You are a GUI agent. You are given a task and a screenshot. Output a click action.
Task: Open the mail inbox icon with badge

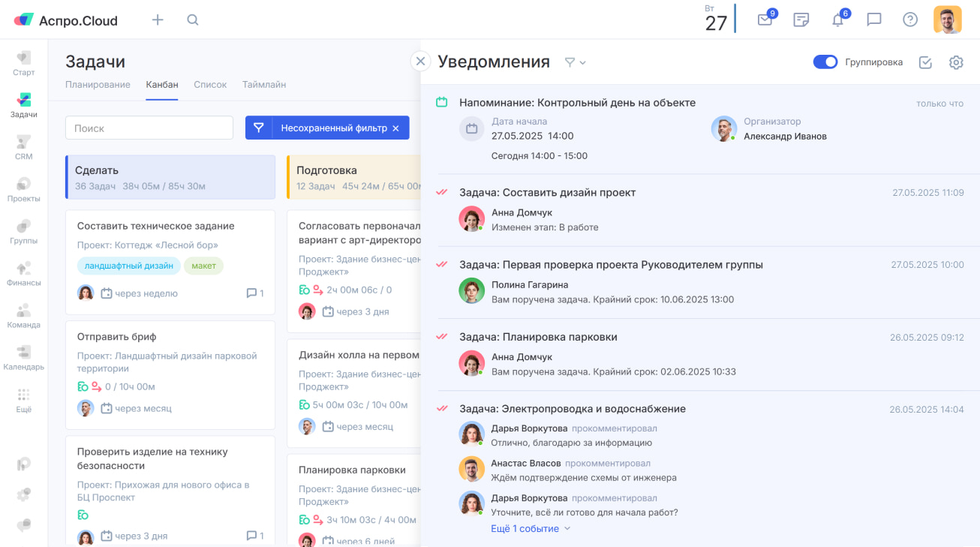pyautogui.click(x=765, y=20)
